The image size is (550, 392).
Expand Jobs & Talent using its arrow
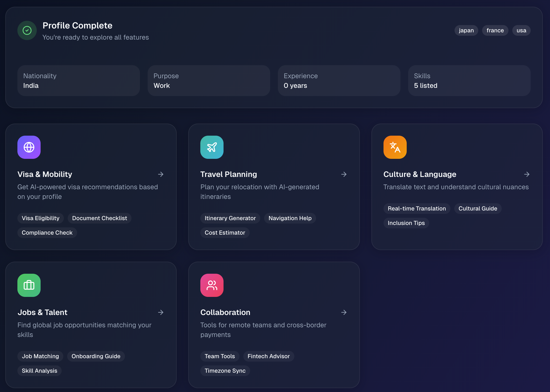click(161, 312)
